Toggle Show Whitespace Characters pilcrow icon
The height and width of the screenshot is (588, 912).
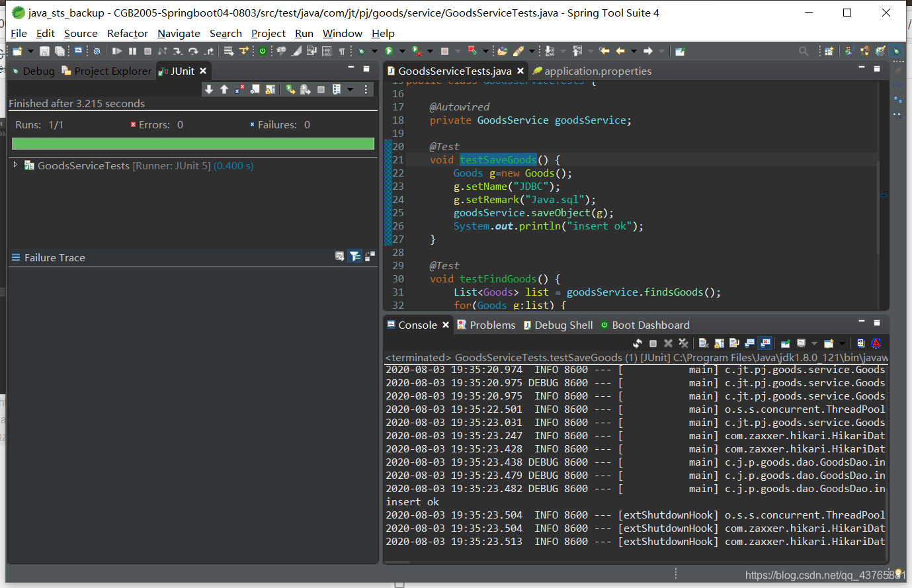342,51
